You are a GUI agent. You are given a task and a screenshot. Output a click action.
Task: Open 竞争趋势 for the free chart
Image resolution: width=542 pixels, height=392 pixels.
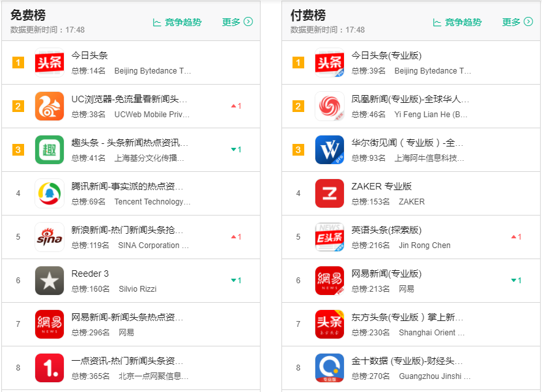click(177, 22)
